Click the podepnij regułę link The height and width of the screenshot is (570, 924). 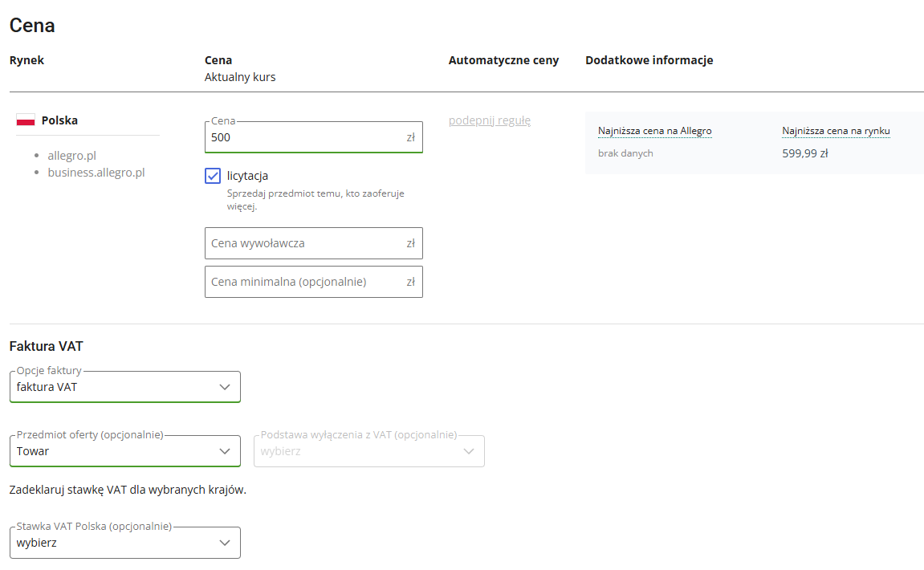pos(490,120)
